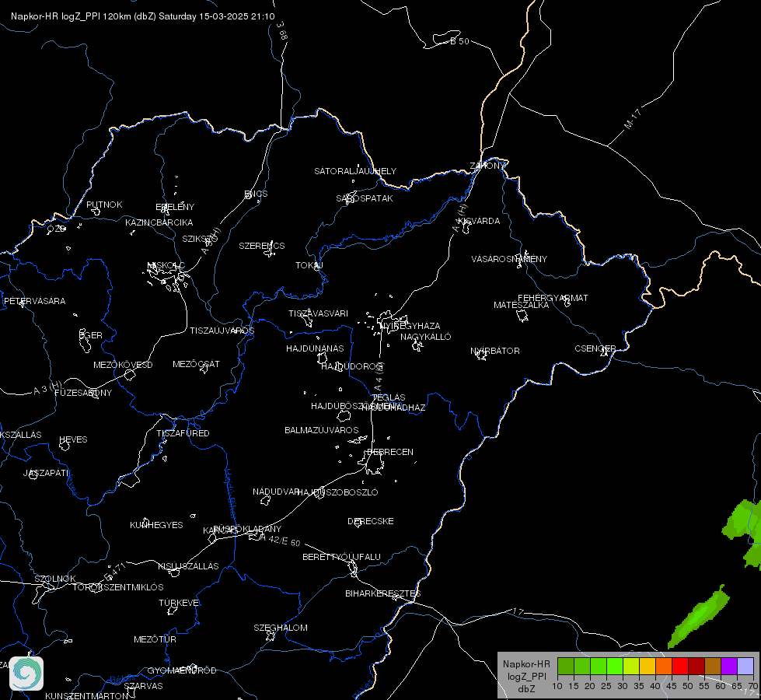
Task: Click the PÉTERVÁSÁRA label
Action: (x=34, y=301)
